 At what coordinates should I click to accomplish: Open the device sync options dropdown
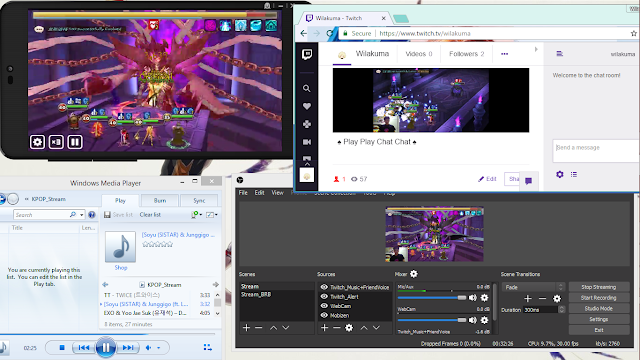point(197,215)
